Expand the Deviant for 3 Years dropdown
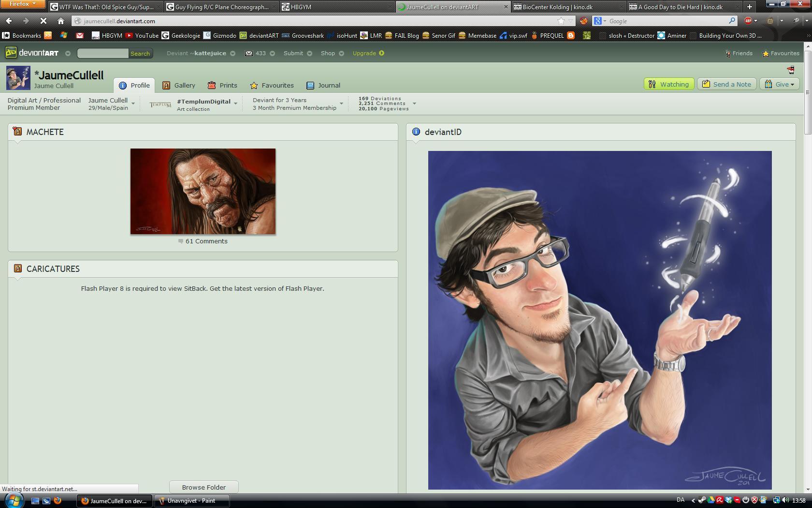Image resolution: width=812 pixels, height=508 pixels. (x=341, y=104)
